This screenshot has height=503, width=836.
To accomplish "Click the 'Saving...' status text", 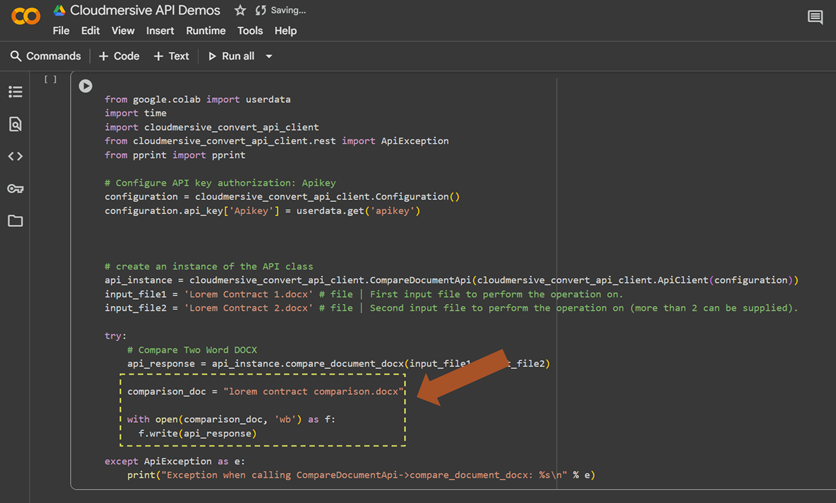I will (x=288, y=10).
